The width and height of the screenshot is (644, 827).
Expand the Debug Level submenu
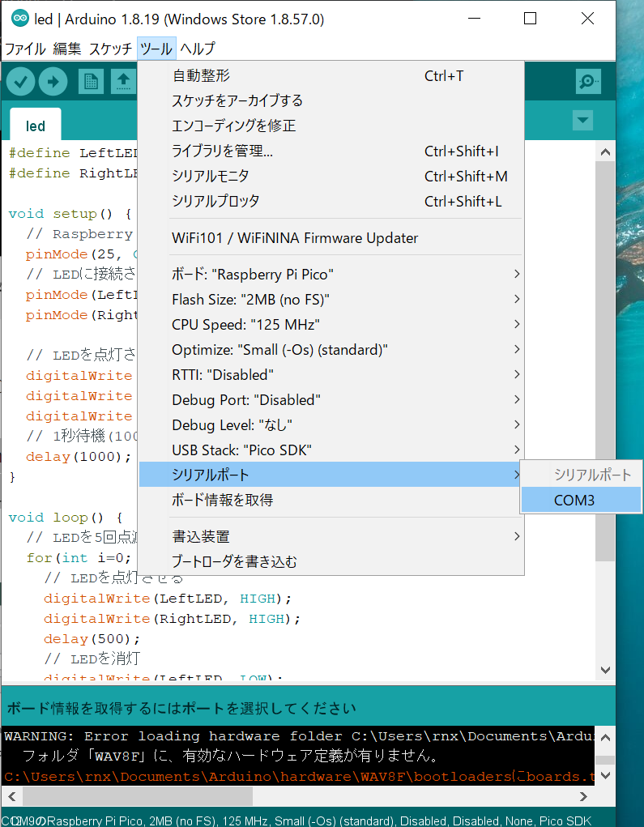pyautogui.click(x=331, y=425)
